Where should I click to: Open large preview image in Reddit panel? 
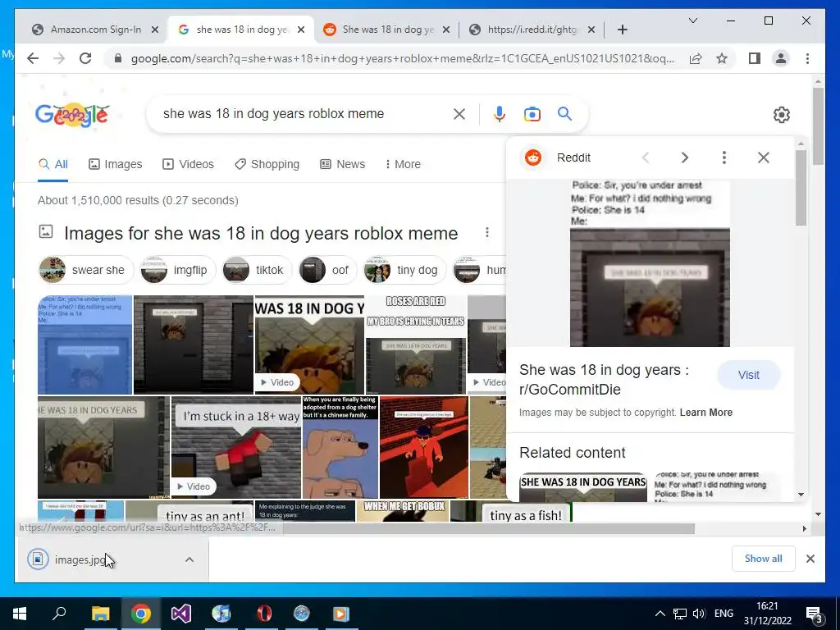pos(650,263)
